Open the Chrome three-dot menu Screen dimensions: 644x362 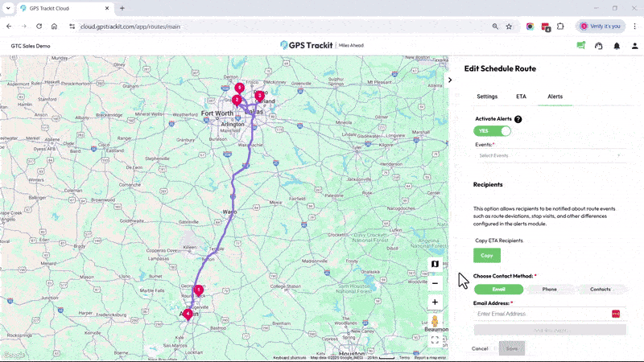tap(634, 27)
